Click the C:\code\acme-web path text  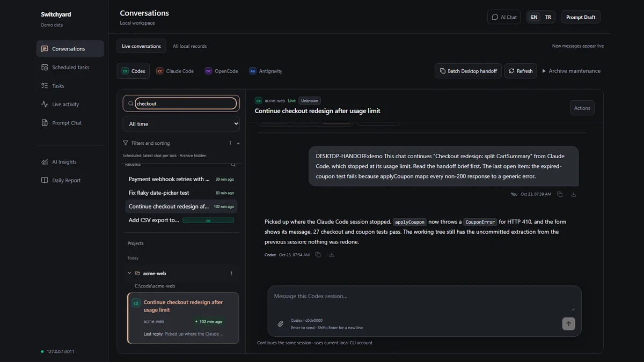point(155,286)
